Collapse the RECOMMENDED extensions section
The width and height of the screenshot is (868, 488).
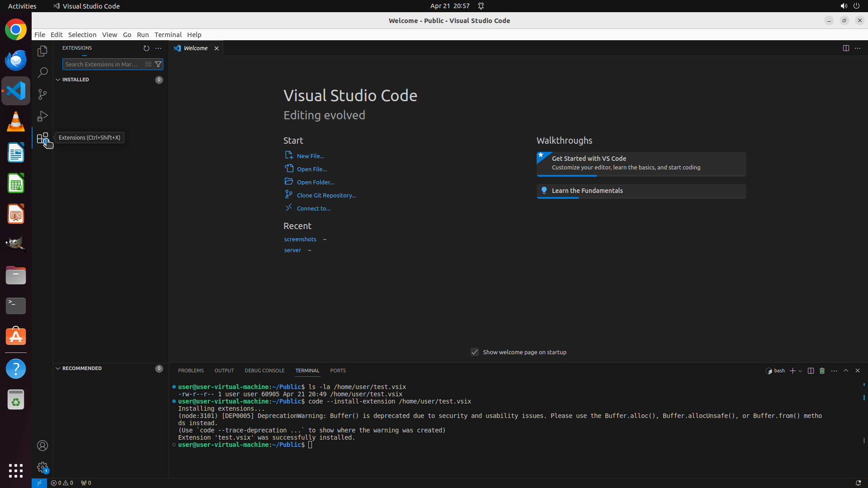point(58,368)
